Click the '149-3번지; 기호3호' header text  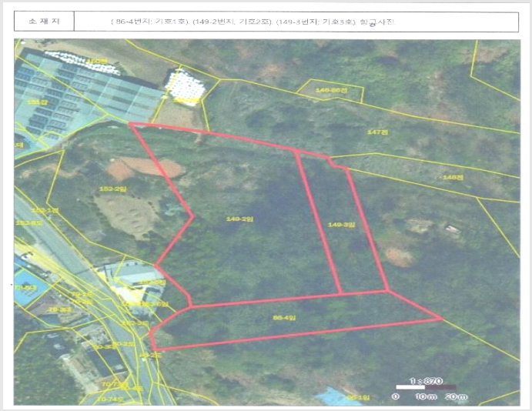[316, 22]
